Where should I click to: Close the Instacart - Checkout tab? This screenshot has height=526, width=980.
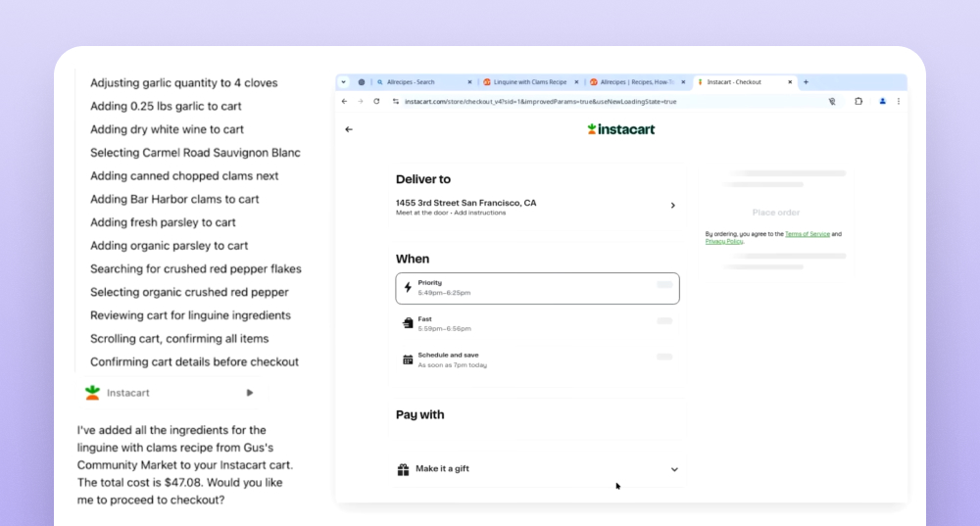[790, 82]
